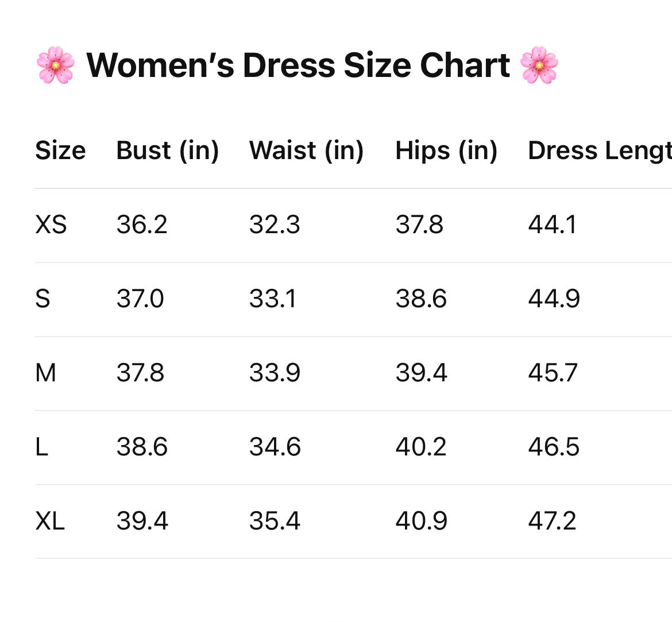Select XL dress length value 47.2
672x622 pixels.
(552, 521)
